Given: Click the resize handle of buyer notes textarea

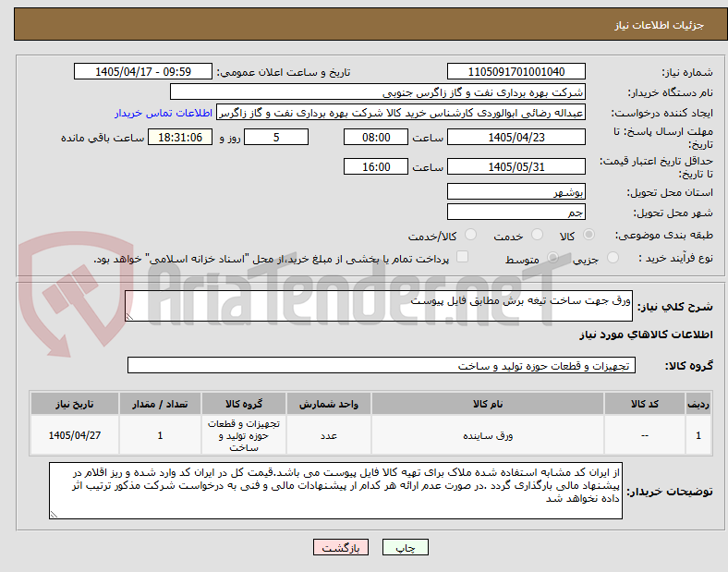Looking at the screenshot, I should pos(54,515).
